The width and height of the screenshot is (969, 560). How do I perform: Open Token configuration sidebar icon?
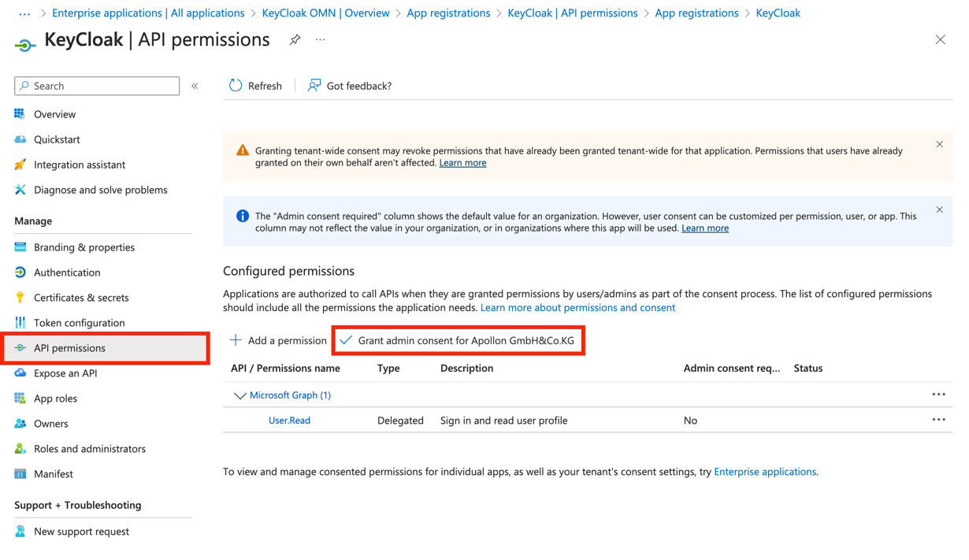[x=20, y=323]
